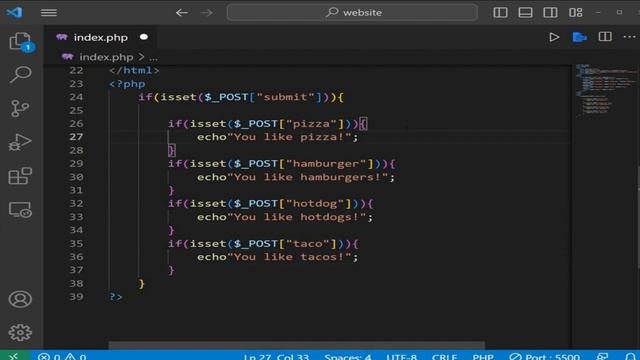Open the Manage gear menu
The image size is (640, 360).
tap(20, 333)
